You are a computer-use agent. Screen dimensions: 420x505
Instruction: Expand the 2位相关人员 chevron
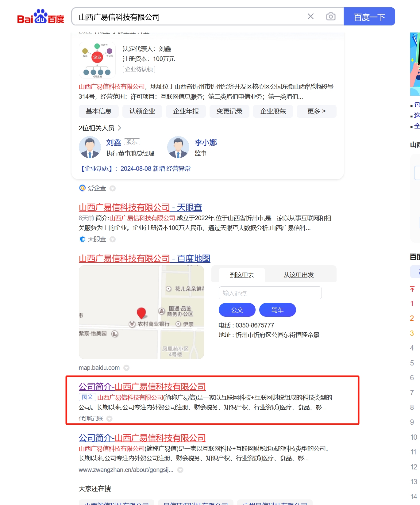[x=119, y=128]
